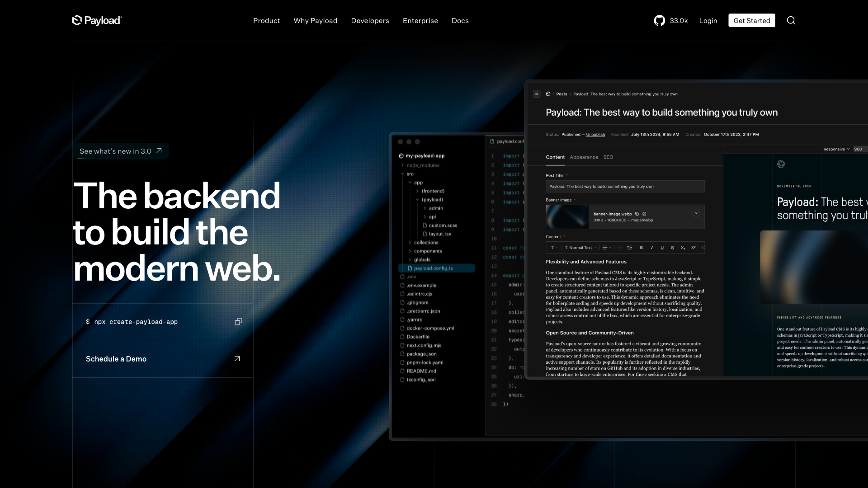Click into the Post Title input field
868x488 pixels.
click(x=625, y=186)
